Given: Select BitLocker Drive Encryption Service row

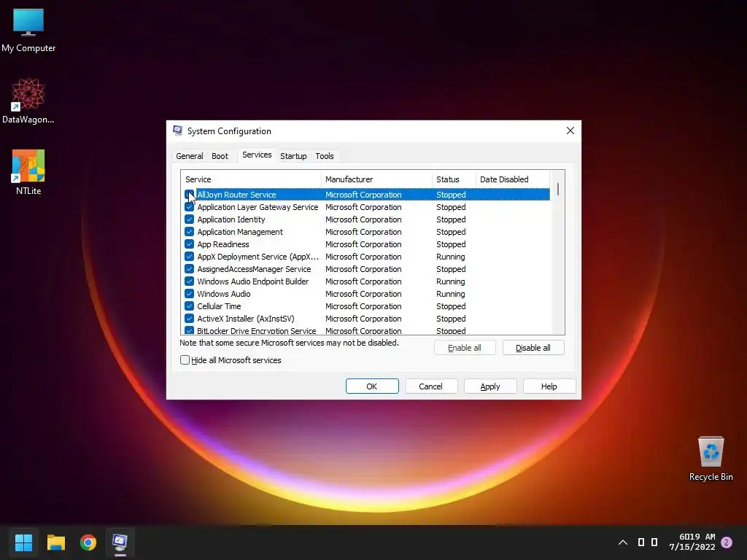Looking at the screenshot, I should (x=365, y=330).
